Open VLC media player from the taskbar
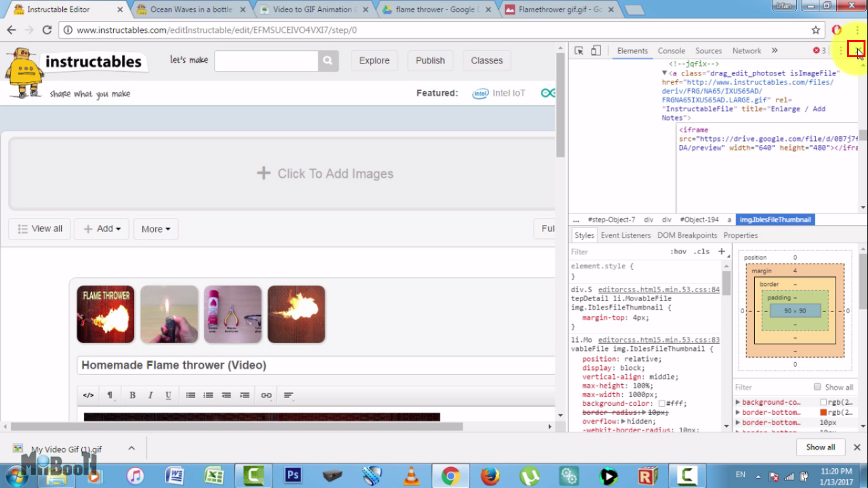This screenshot has width=868, height=488. click(x=412, y=475)
